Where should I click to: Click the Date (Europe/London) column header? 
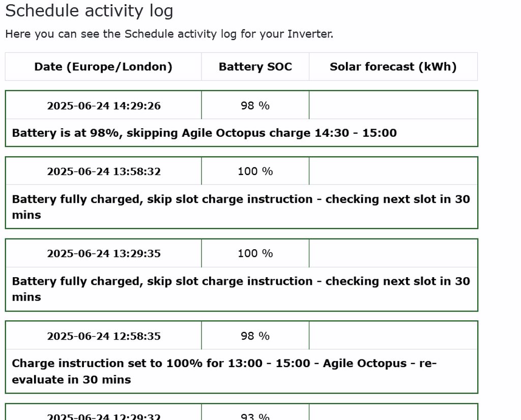click(x=103, y=67)
